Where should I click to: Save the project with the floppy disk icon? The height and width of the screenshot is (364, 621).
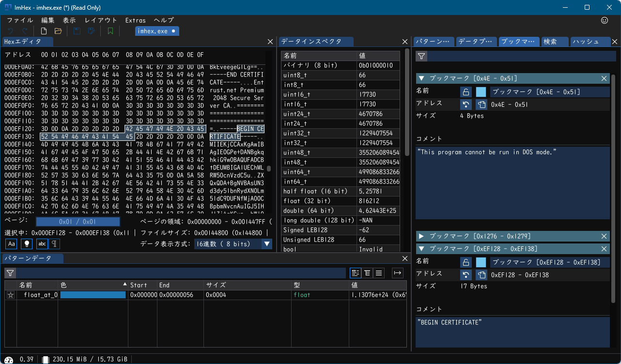[77, 30]
